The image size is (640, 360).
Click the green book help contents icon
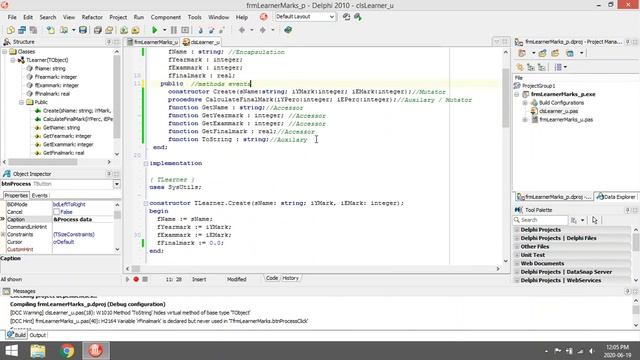[x=288, y=30]
